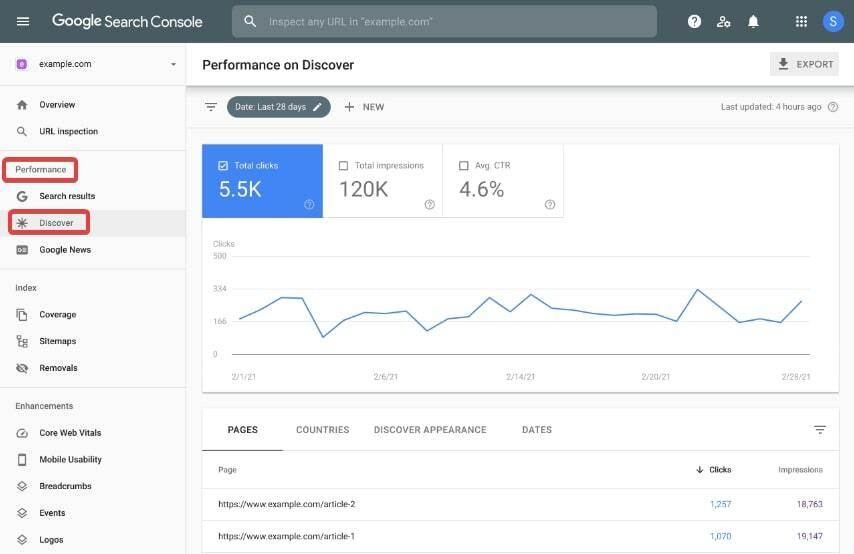The height and width of the screenshot is (554, 854).
Task: Click the help icon in Total clicks card
Action: pyautogui.click(x=309, y=204)
